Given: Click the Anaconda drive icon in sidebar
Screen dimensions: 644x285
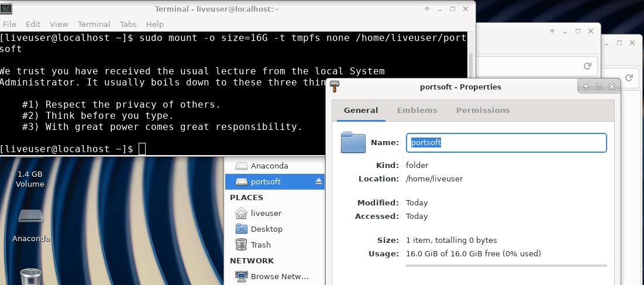Looking at the screenshot, I should (x=241, y=166).
